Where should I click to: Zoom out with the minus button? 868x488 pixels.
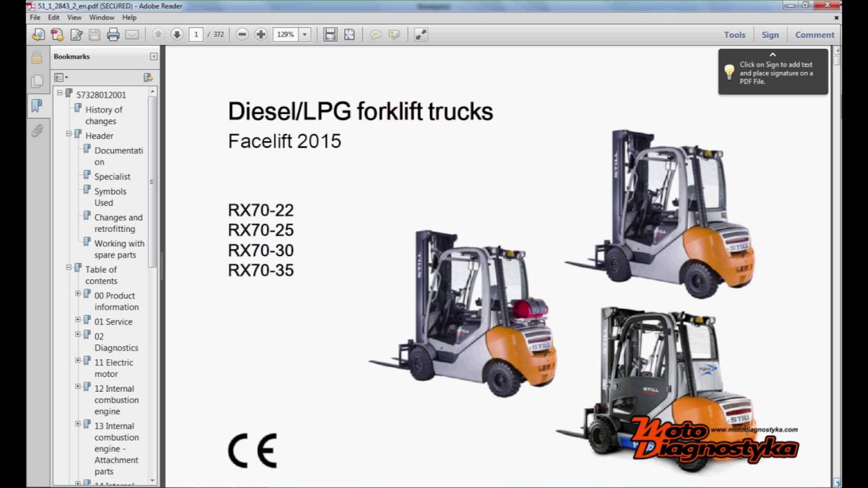pyautogui.click(x=242, y=35)
